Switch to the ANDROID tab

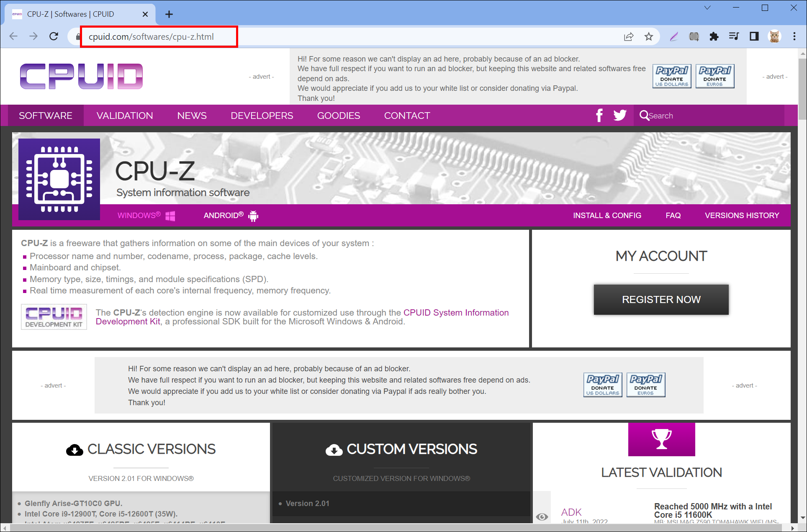click(x=231, y=216)
